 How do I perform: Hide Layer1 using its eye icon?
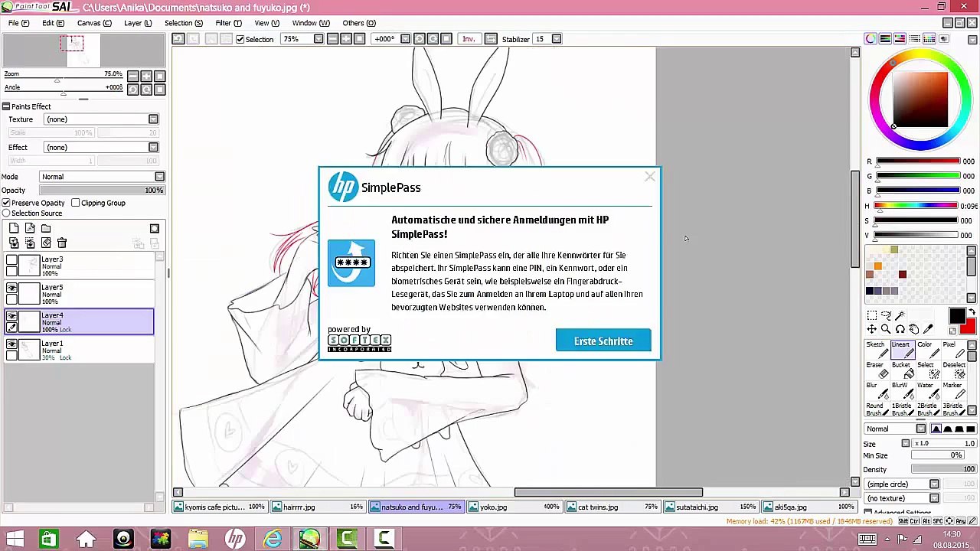[12, 344]
